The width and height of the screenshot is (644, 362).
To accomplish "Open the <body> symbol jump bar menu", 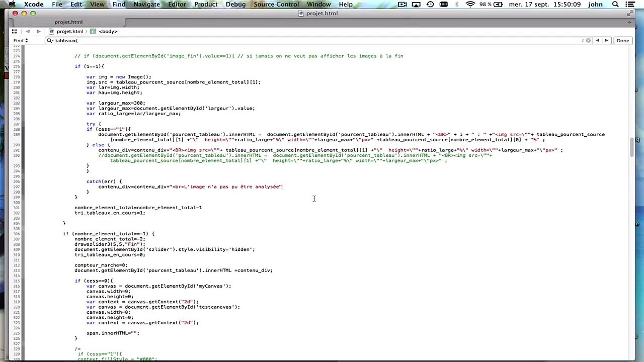I will 104,31.
